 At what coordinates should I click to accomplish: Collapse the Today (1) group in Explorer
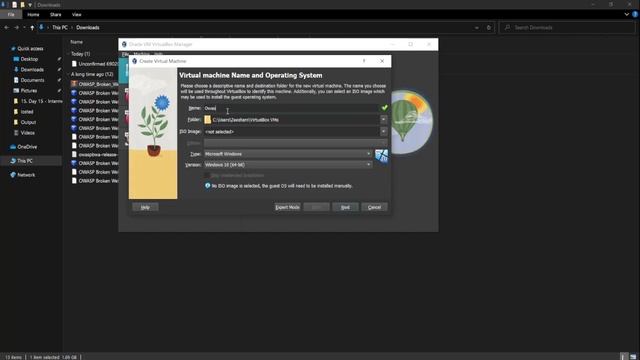(68, 54)
